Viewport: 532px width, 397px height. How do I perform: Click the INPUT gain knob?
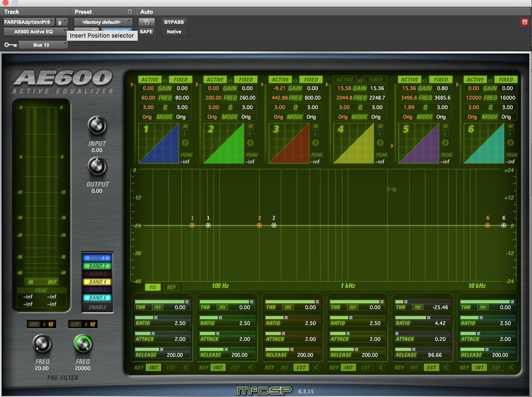[97, 125]
